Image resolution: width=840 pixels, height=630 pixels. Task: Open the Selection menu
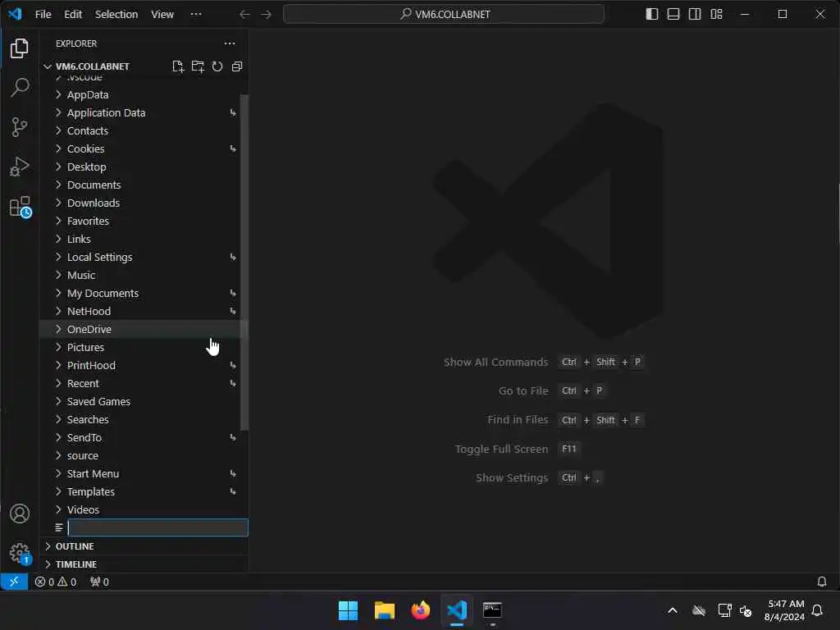click(116, 15)
